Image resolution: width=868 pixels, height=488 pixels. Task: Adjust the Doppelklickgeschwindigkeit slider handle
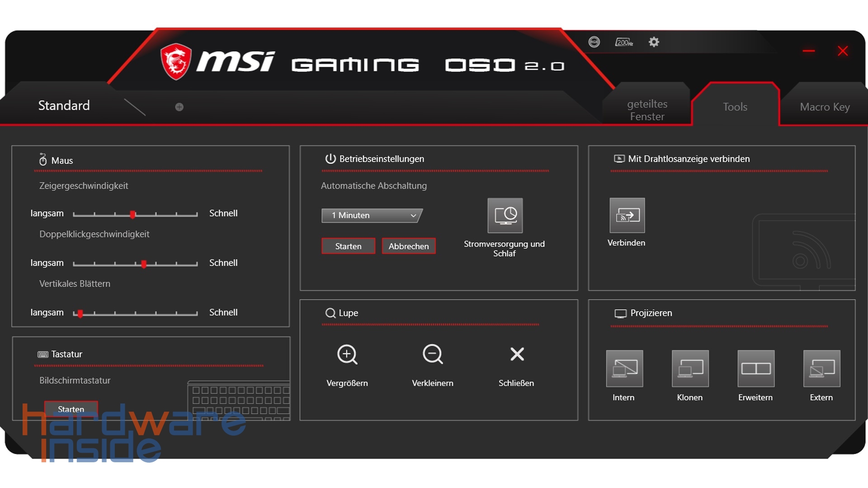tap(144, 264)
